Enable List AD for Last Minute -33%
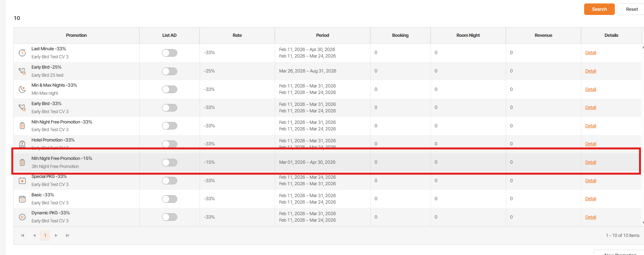Screen dimensions: 644x255 [169, 53]
